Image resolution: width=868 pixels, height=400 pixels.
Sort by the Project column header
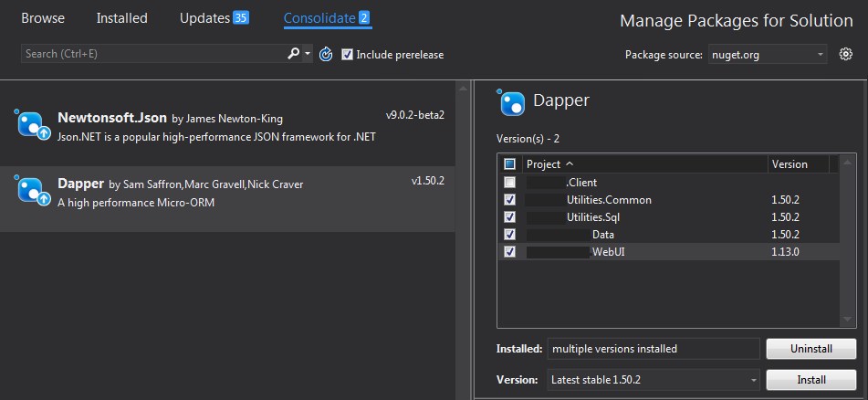(645, 164)
